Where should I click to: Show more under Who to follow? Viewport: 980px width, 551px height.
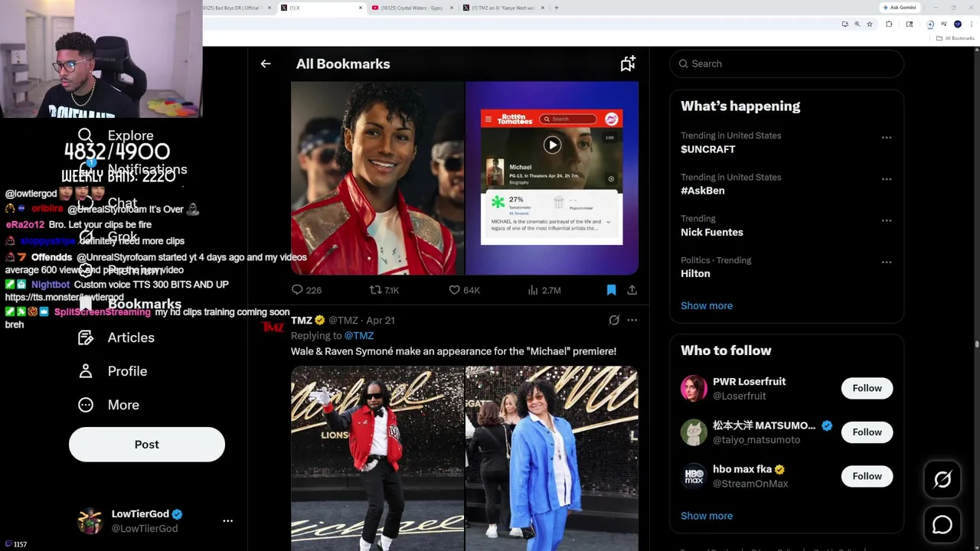pyautogui.click(x=707, y=516)
